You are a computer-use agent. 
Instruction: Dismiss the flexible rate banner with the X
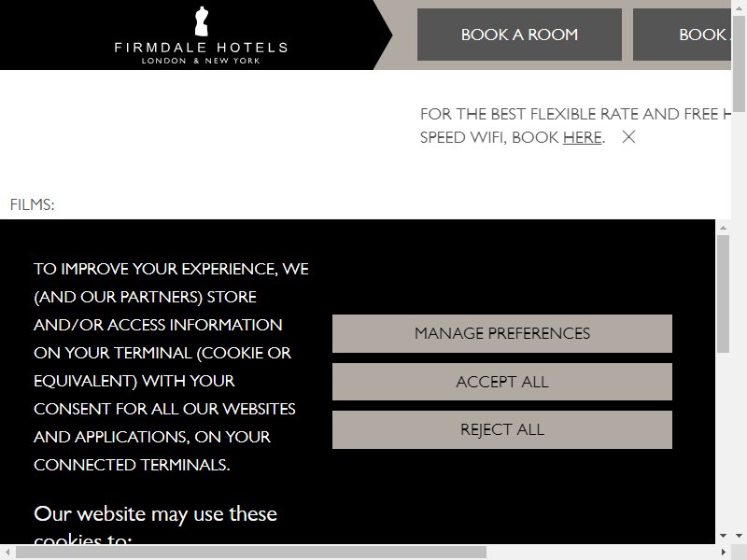(628, 137)
